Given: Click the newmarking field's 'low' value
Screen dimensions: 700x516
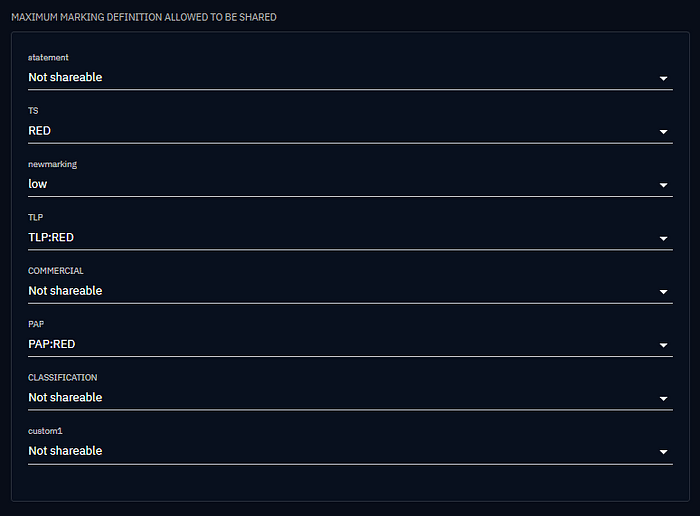Looking at the screenshot, I should [38, 184].
